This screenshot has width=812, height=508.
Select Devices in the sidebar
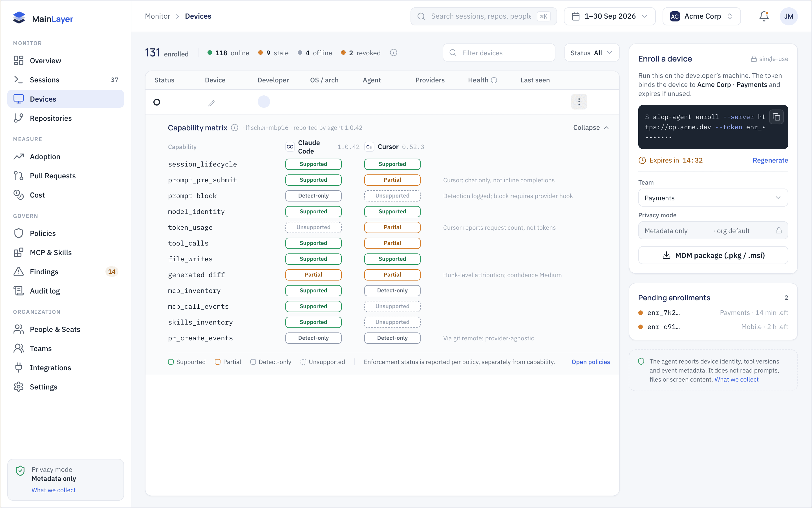[66, 99]
